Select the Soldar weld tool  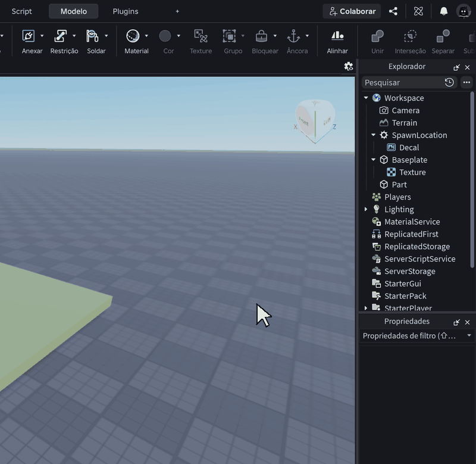point(93,36)
